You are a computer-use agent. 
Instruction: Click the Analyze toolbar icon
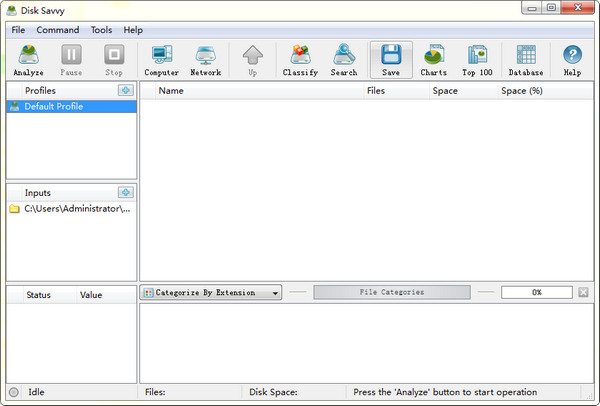coord(29,60)
